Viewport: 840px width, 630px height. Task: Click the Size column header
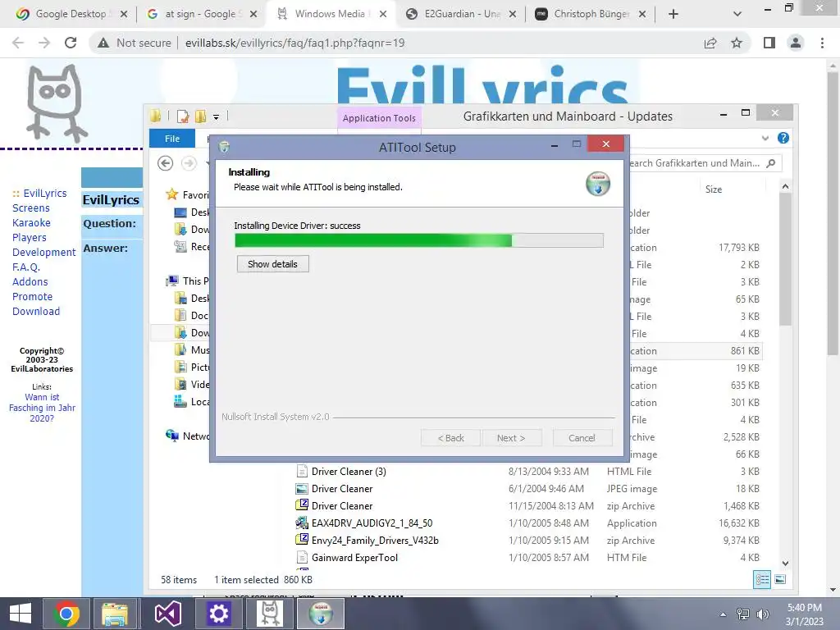[x=714, y=189]
